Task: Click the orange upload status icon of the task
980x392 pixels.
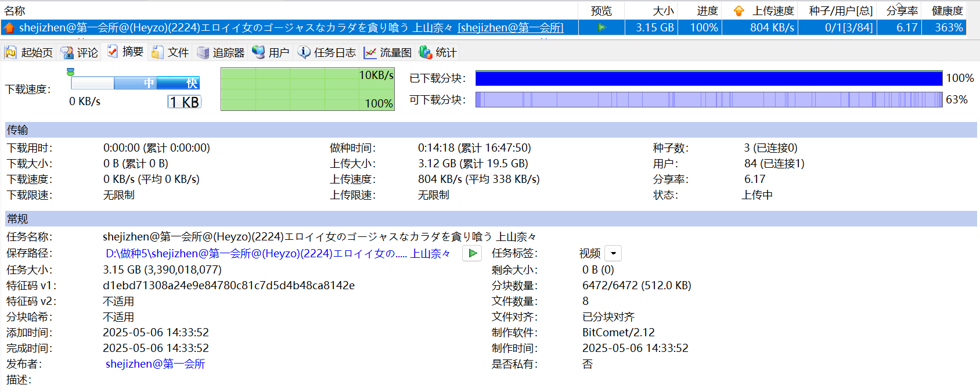Action: pos(9,28)
